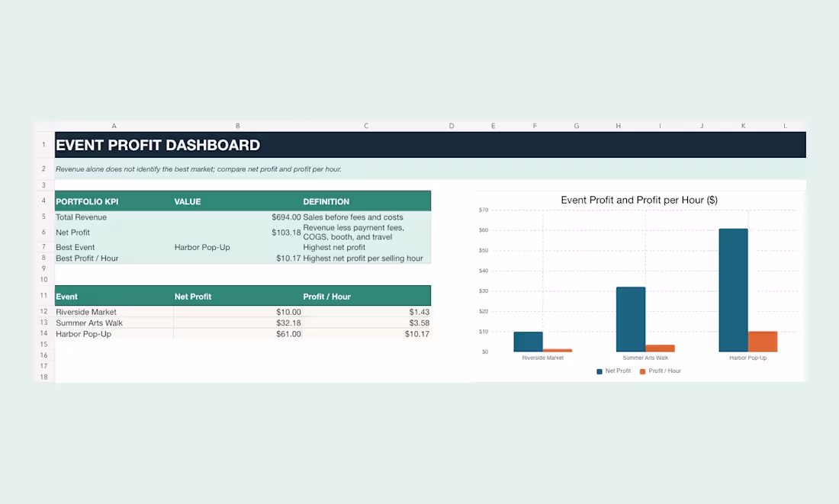Click the Harbor Pop-Up blue net profit bar

pos(734,290)
